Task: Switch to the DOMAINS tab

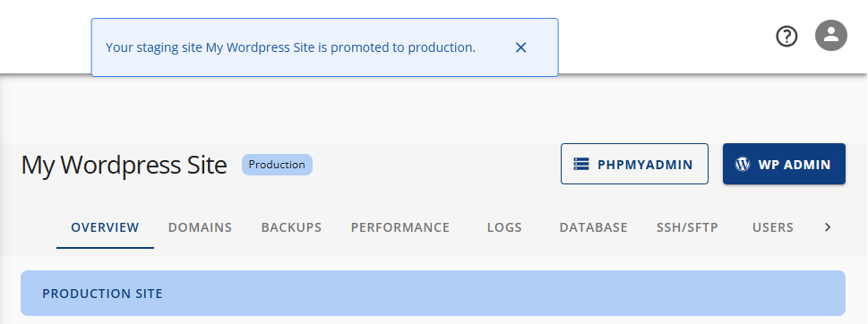Action: pos(200,227)
